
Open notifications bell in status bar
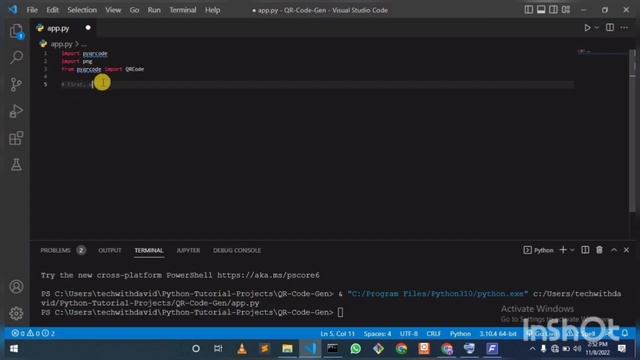click(x=625, y=333)
